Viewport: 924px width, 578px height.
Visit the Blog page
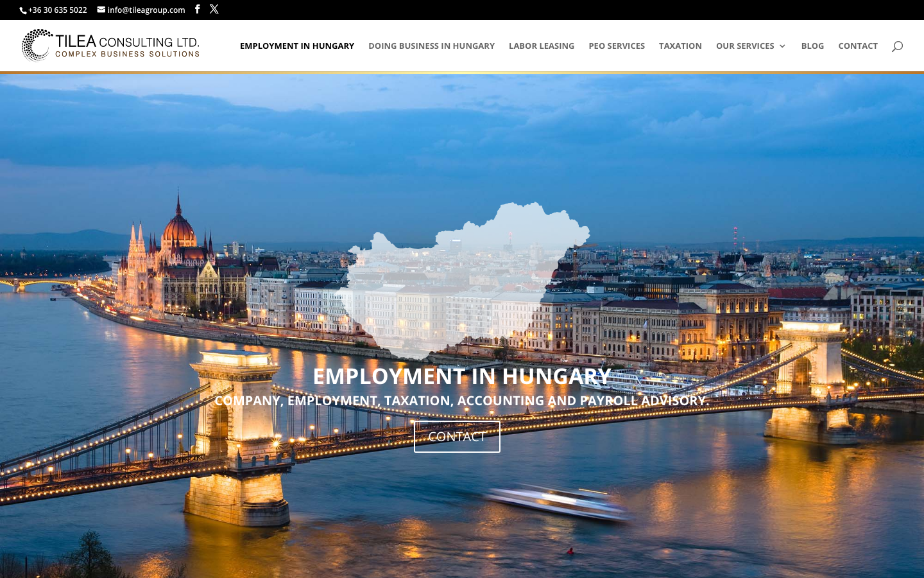pyautogui.click(x=812, y=46)
